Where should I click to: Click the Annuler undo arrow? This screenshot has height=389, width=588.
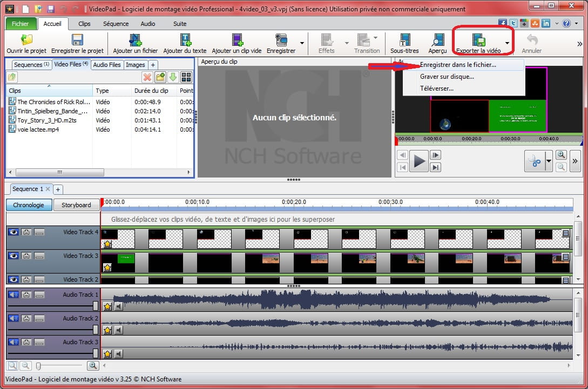point(532,39)
